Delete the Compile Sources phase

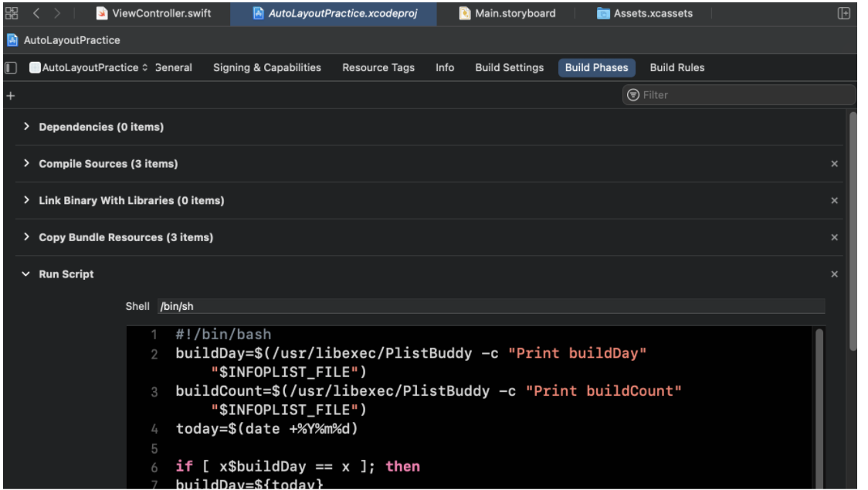(834, 164)
